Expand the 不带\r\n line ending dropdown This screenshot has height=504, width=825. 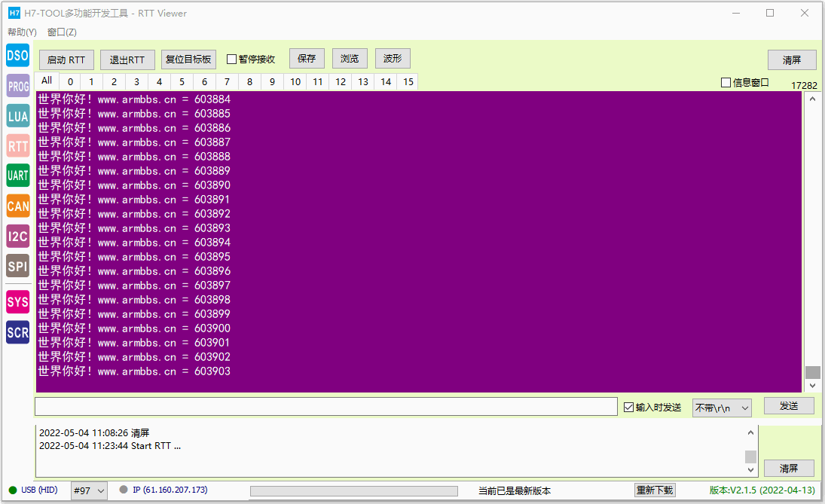[722, 408]
